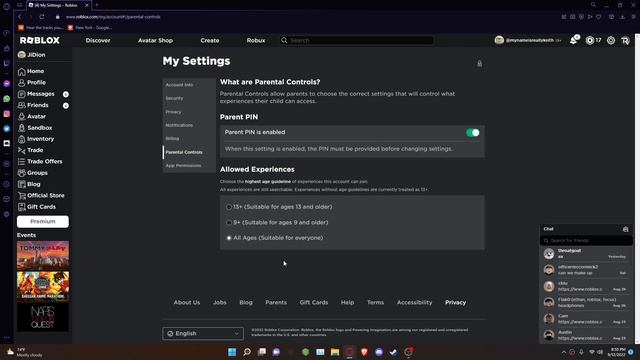Click the Official Store cart icon

[22, 196]
